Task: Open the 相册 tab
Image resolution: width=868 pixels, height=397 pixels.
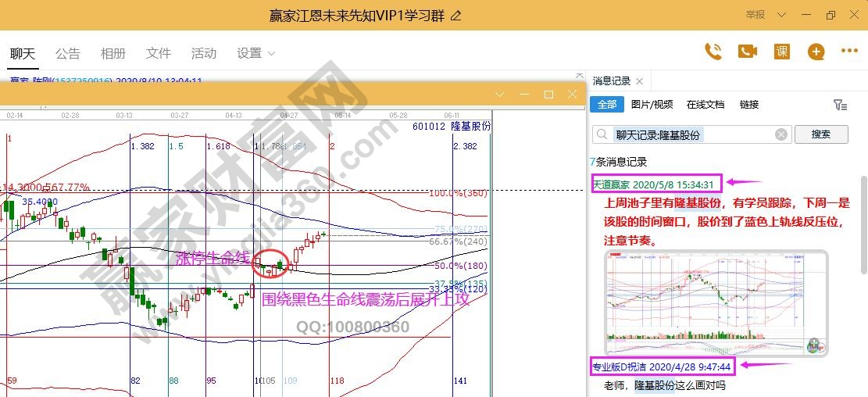Action: 113,54
